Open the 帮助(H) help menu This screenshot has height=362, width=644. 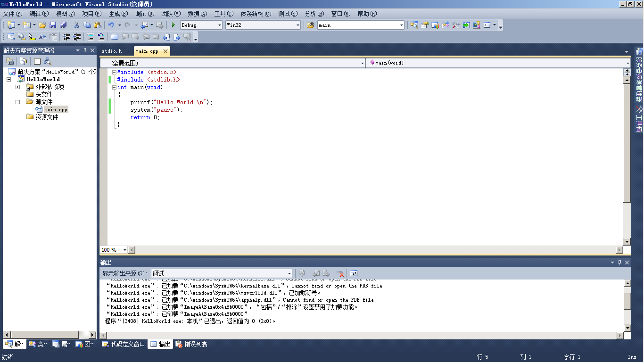coord(367,14)
